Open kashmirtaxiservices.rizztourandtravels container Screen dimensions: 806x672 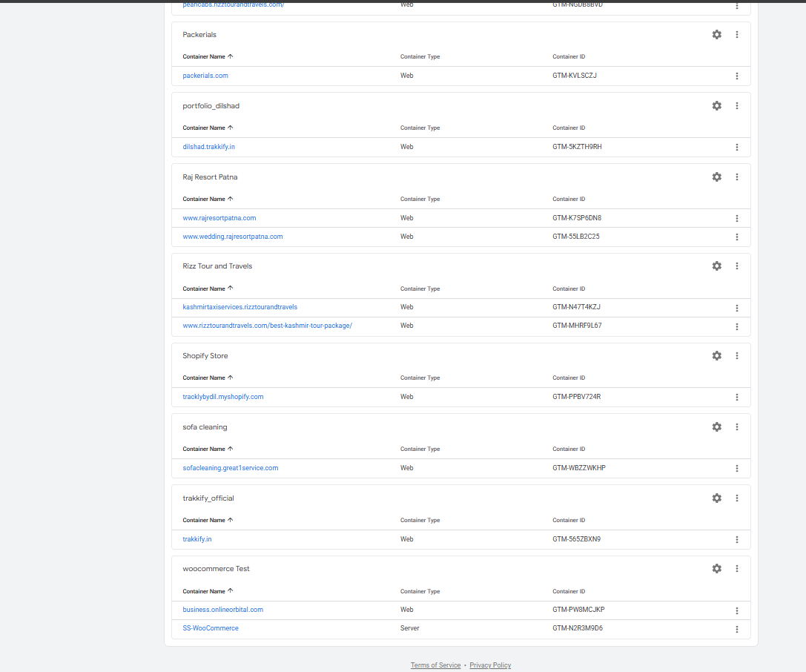click(x=240, y=307)
